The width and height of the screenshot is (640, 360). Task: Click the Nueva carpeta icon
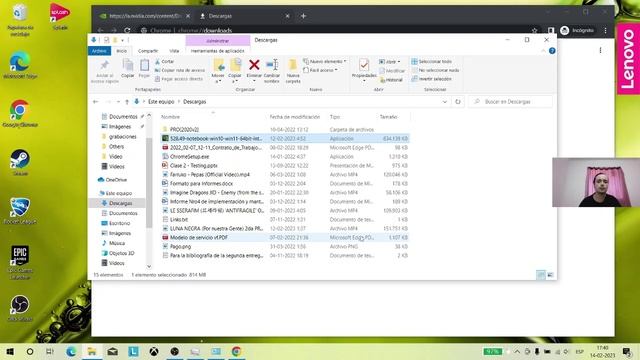[293, 65]
